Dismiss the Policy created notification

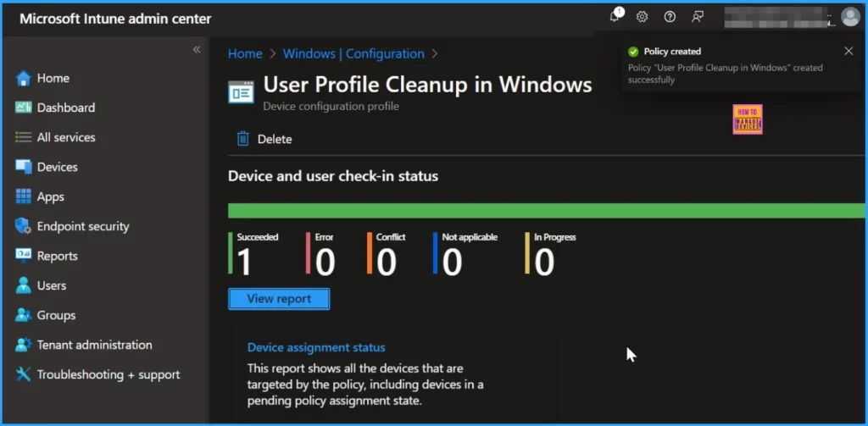pyautogui.click(x=849, y=52)
